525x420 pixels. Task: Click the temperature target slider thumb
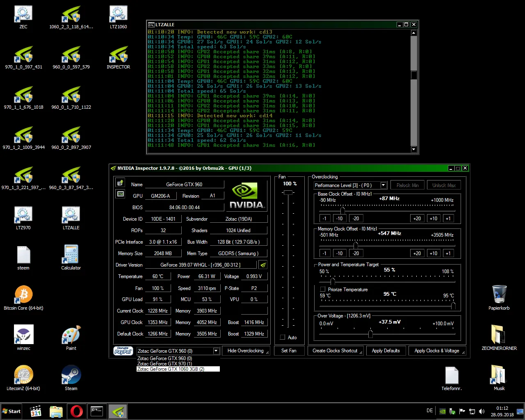pos(453,306)
